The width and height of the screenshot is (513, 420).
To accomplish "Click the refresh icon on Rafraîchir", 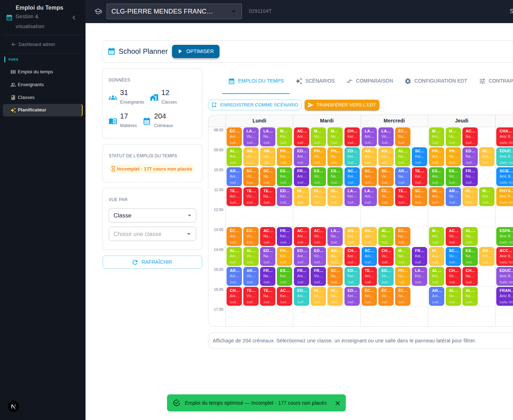I will click(135, 262).
